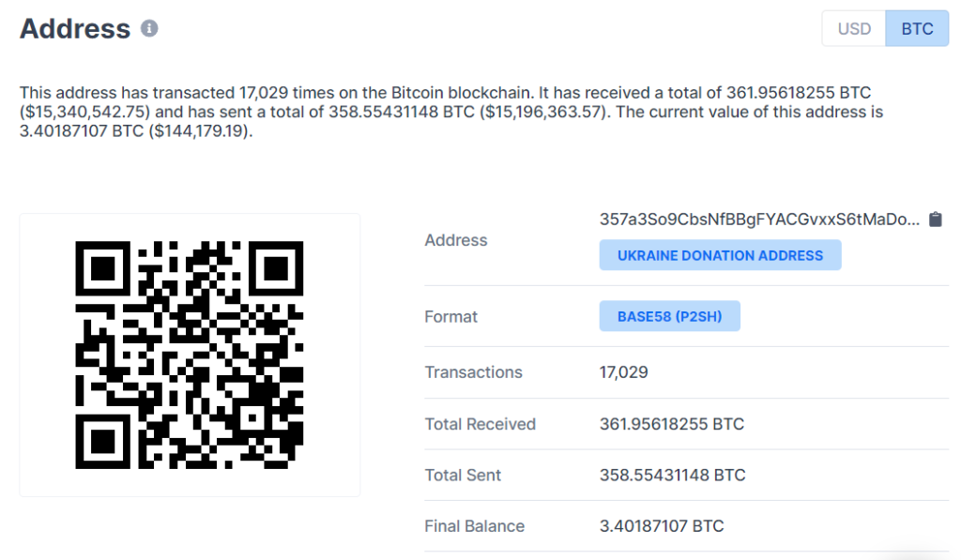Click the Ukraine Donation Address tag
The width and height of the screenshot is (961, 560).
[x=720, y=255]
